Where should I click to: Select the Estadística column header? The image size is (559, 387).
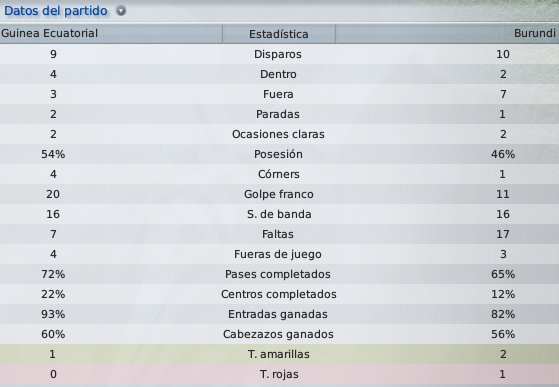tap(279, 34)
